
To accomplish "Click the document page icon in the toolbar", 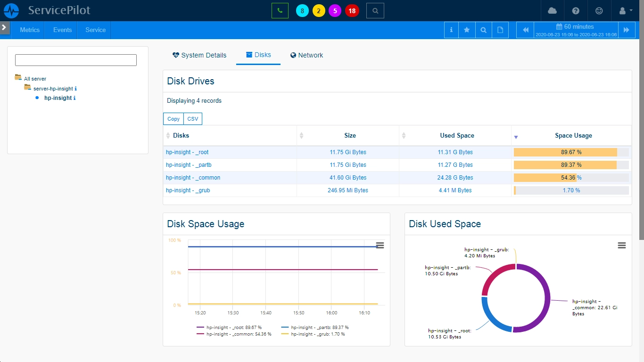I will click(500, 30).
